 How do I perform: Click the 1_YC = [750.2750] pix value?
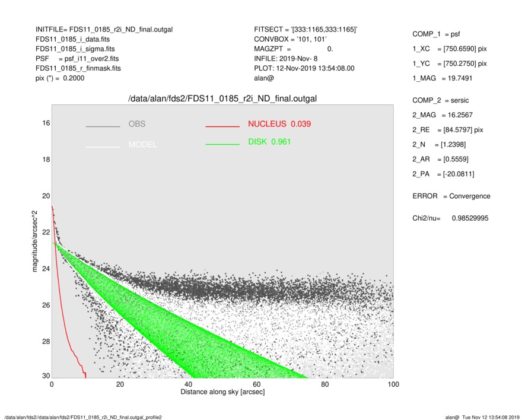(450, 63)
